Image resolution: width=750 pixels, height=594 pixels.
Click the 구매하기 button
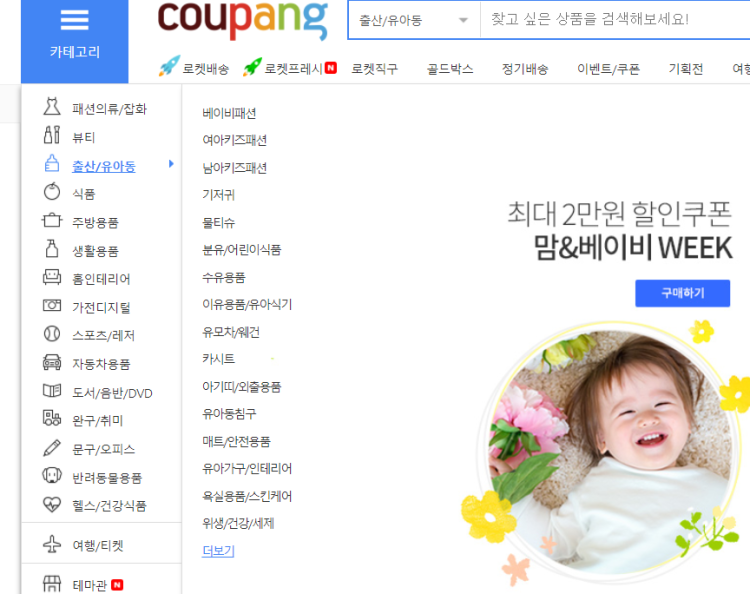683,293
